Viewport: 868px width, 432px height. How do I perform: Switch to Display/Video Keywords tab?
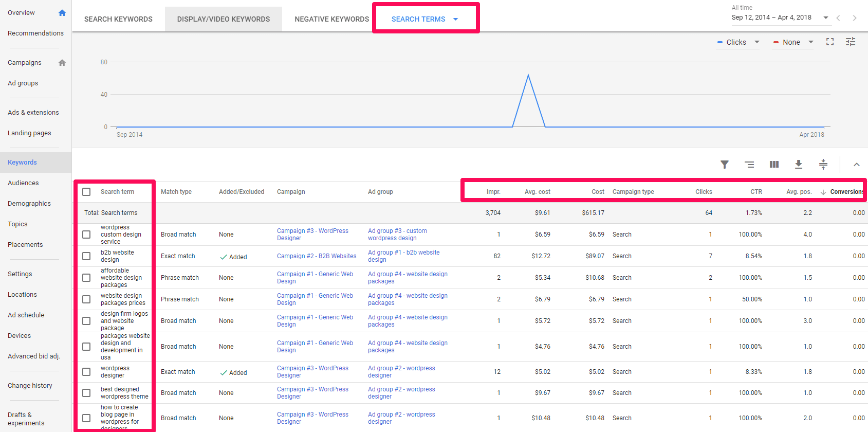pos(224,19)
